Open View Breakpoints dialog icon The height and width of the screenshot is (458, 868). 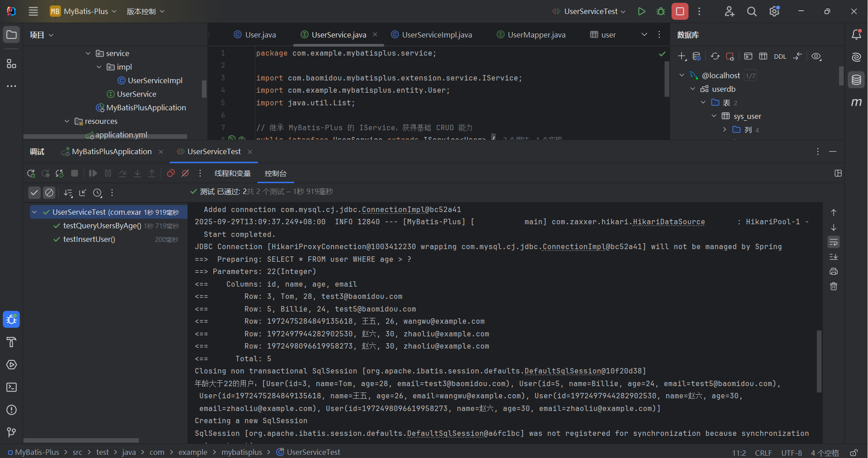(171, 174)
